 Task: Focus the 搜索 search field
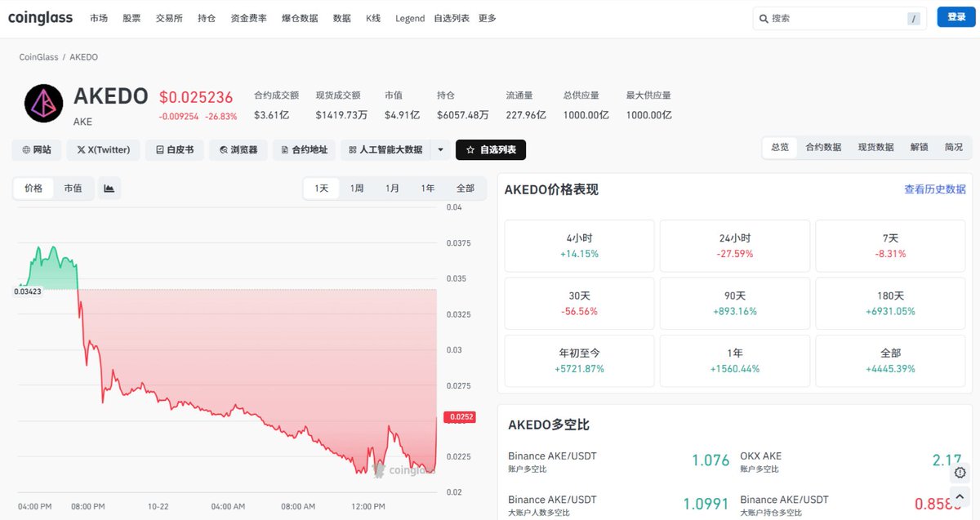(840, 19)
